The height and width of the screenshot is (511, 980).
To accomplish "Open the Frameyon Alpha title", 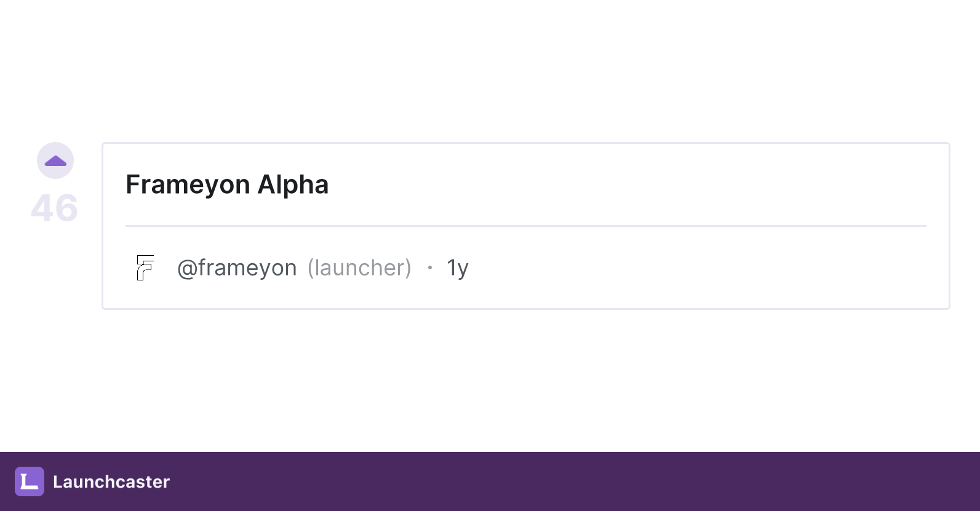I will [x=227, y=184].
